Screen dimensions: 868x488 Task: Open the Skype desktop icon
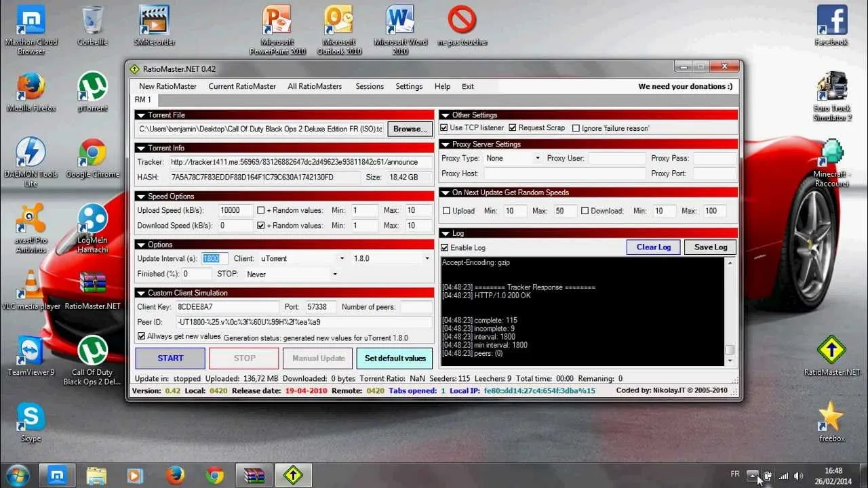31,423
